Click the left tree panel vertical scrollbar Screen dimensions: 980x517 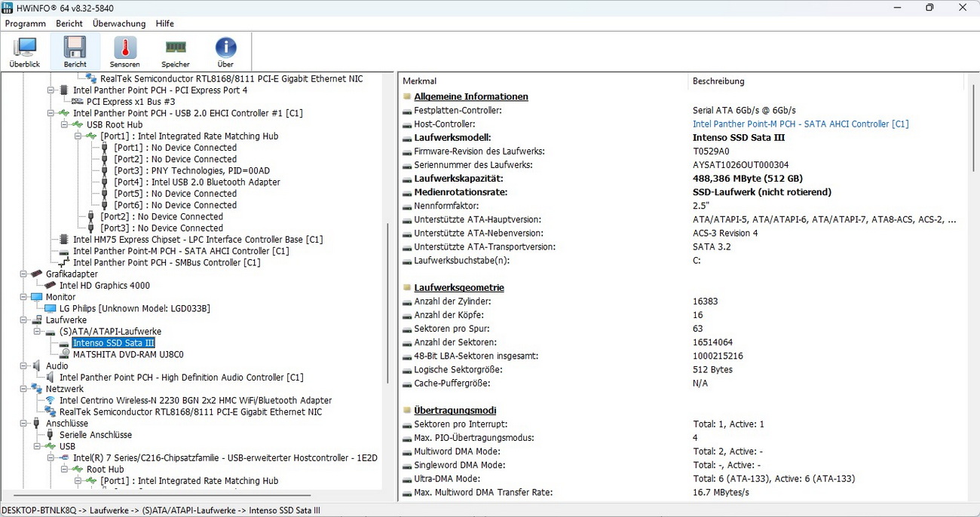[389, 301]
